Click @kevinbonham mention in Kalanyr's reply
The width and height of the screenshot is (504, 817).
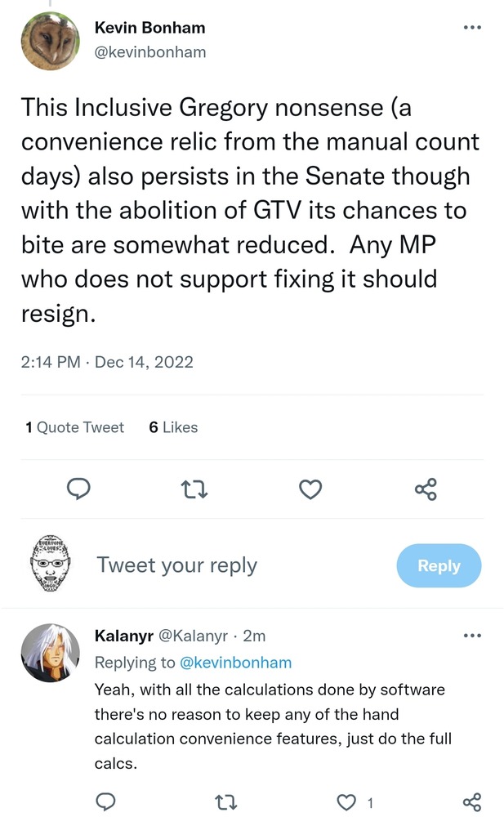tap(235, 662)
